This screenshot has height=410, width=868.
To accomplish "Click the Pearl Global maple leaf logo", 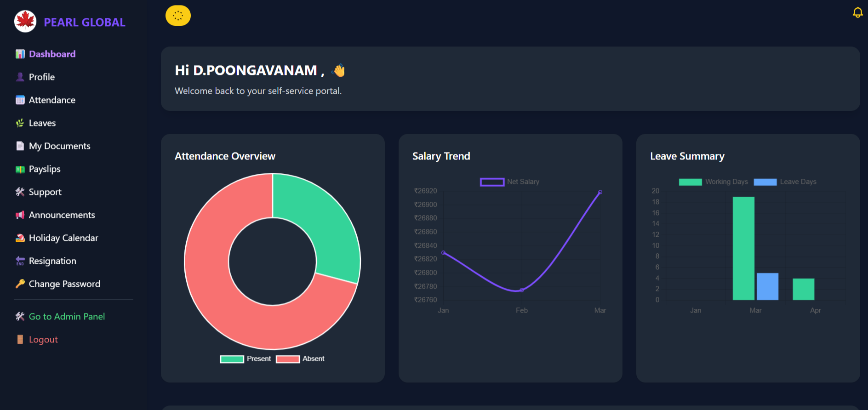I will coord(25,22).
